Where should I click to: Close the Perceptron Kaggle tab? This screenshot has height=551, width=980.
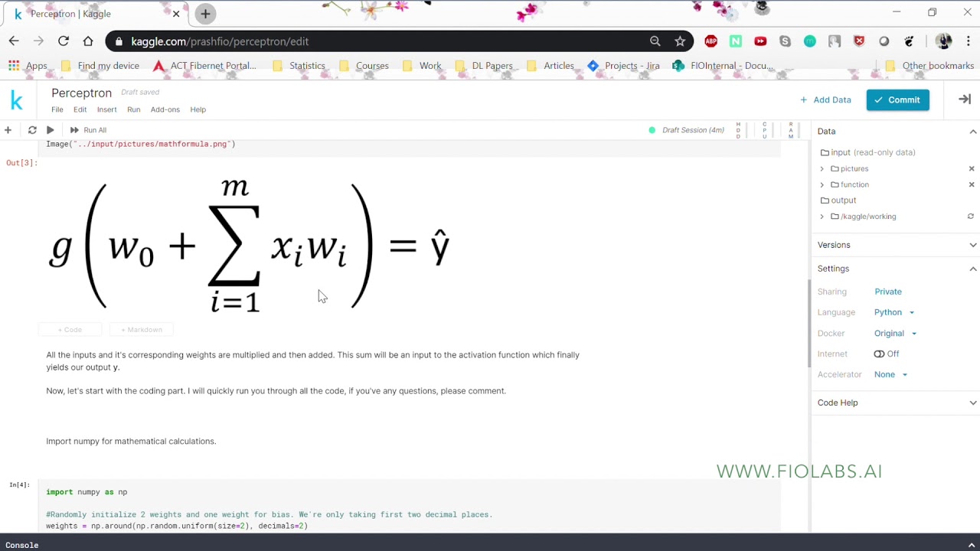176,14
